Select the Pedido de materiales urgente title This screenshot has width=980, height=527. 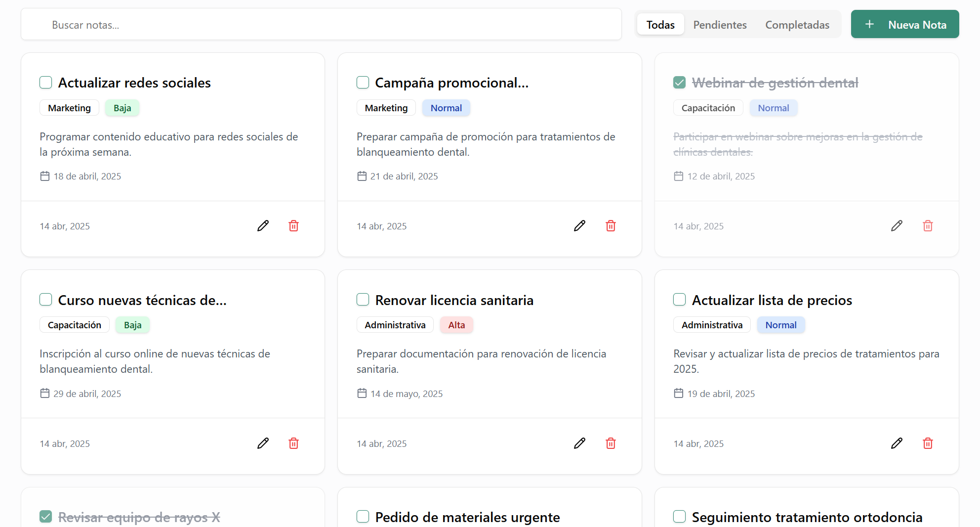point(467,517)
